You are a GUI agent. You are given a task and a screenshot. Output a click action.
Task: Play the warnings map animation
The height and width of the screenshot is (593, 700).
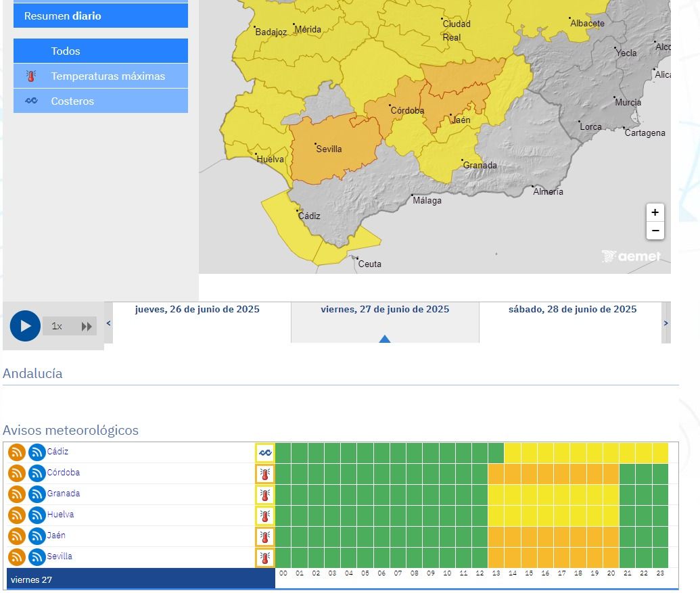point(25,326)
